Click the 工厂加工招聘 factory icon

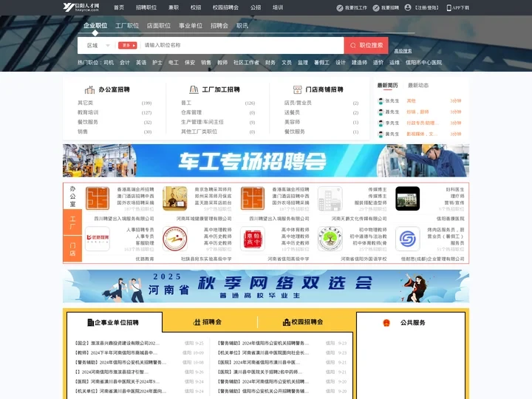(194, 89)
